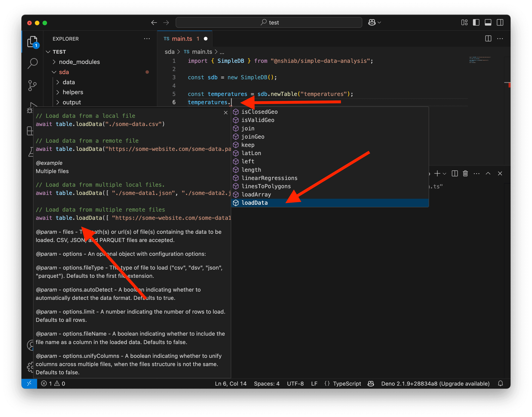This screenshot has height=417, width=532.
Task: Close the terminal panel
Action: (x=500, y=173)
